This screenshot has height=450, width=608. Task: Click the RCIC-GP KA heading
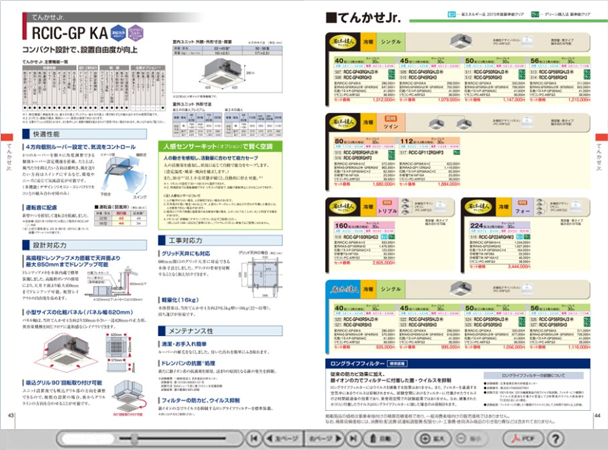pos(69,33)
